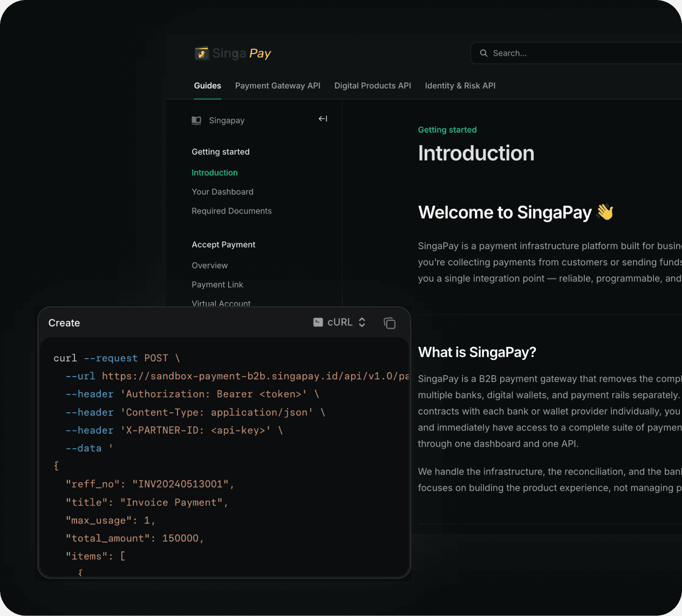Click the max_usage value line

(111, 520)
